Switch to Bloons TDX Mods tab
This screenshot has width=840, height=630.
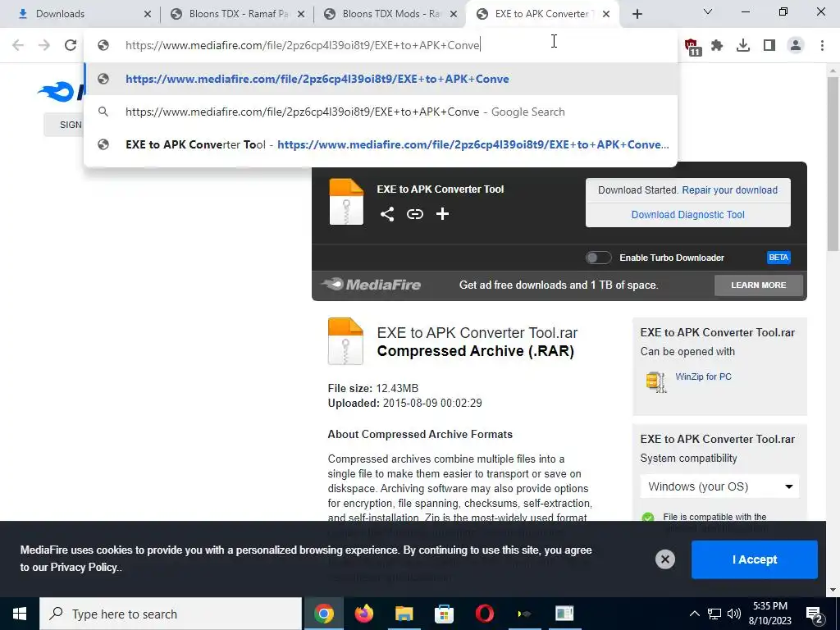click(390, 14)
